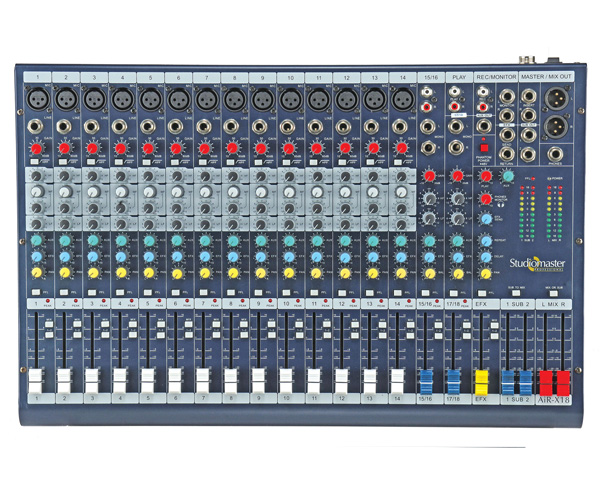Select the channel 10 XLR mic input
Viewport: 600px width, 500px height.
(290, 99)
